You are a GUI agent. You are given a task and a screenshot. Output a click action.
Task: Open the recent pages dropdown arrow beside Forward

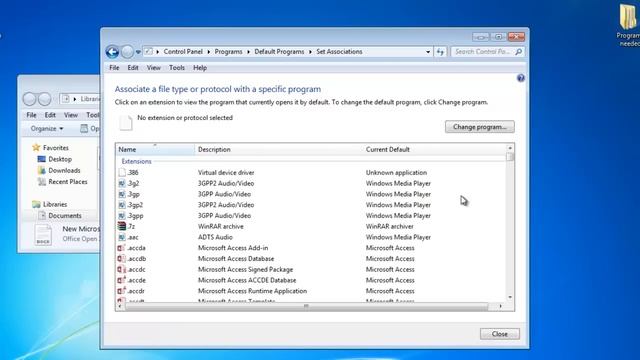[138, 52]
